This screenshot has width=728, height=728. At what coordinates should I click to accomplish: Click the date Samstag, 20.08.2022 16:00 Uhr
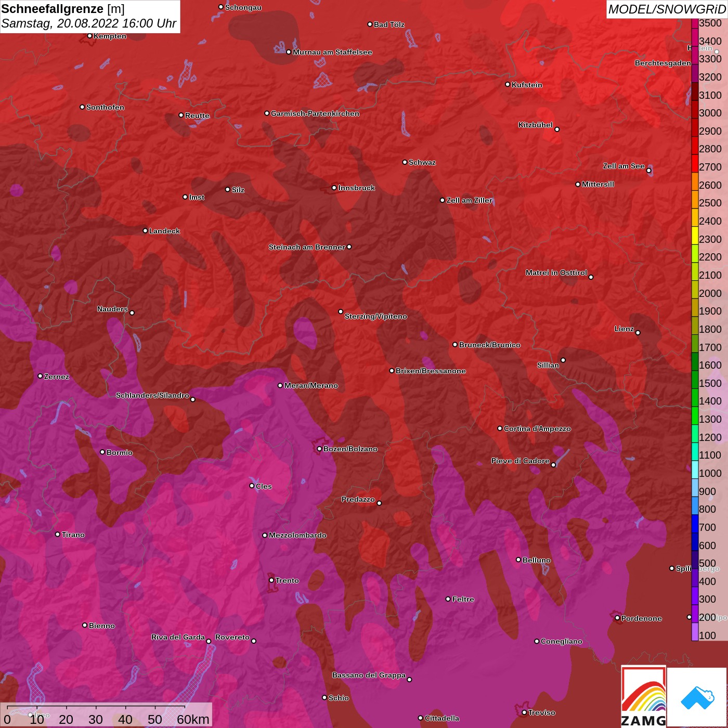(x=89, y=23)
